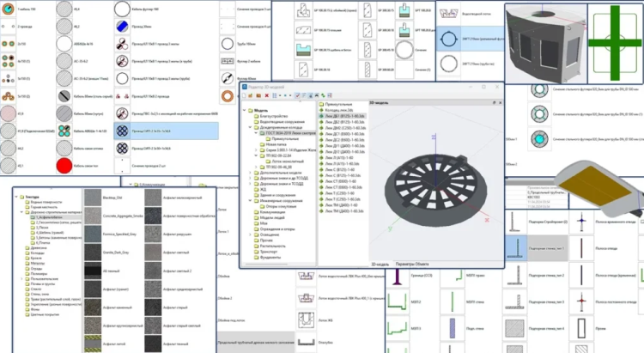The height and width of the screenshot is (353, 644).
Task: Collapse the Дождеприемные колодцы folder
Action: (x=249, y=128)
